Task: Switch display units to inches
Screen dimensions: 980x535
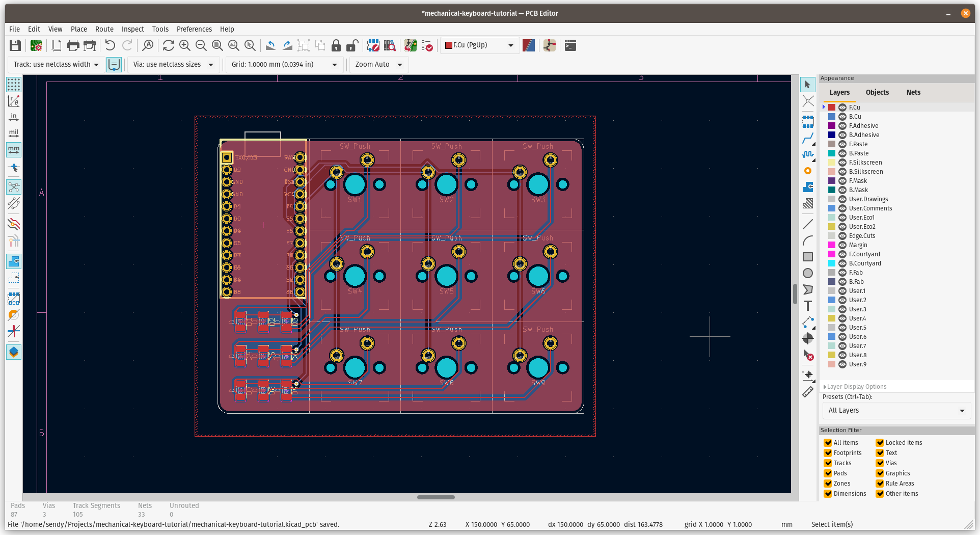Action: coord(14,117)
